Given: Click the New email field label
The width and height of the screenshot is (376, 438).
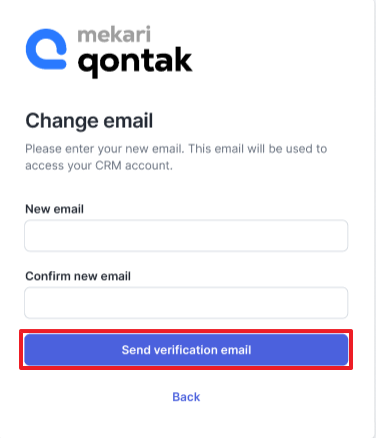Looking at the screenshot, I should (x=54, y=209).
